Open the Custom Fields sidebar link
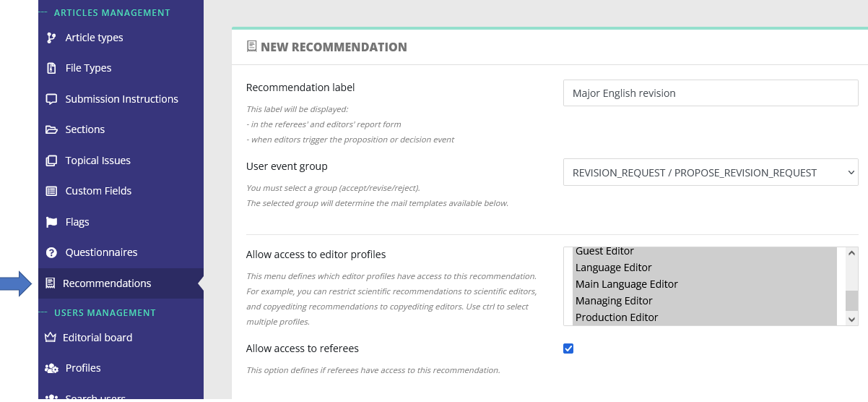Viewport: 868px width, 402px height. (x=98, y=191)
